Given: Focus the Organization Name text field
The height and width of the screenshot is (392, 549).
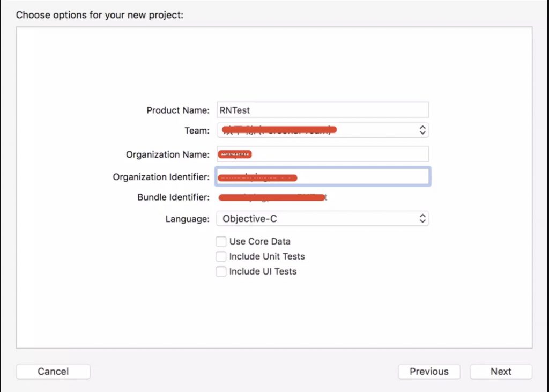Looking at the screenshot, I should pos(322,154).
